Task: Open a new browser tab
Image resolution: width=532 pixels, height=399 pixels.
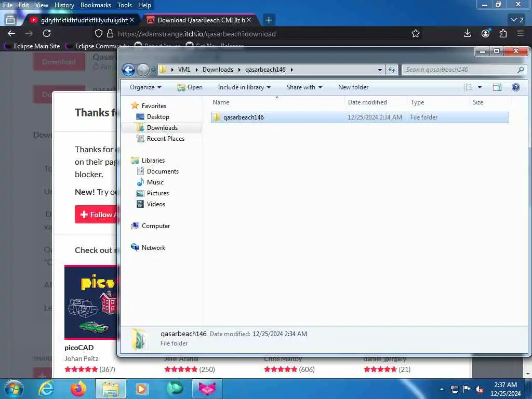Action: tap(269, 20)
